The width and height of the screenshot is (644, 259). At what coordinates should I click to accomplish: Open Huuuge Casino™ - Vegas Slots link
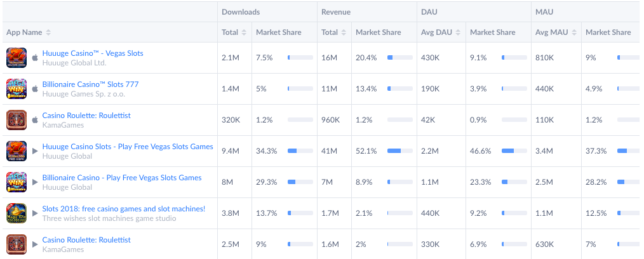pyautogui.click(x=93, y=53)
